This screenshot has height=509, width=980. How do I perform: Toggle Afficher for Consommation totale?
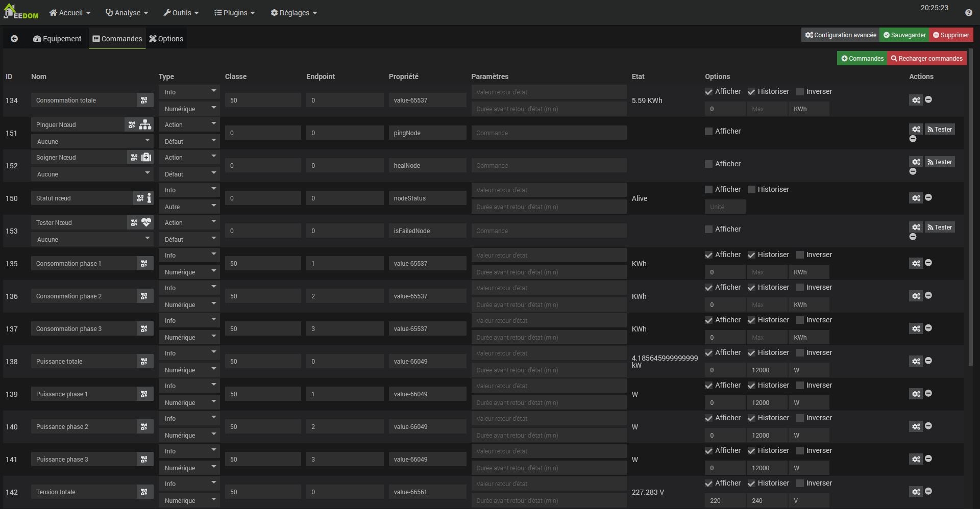tap(708, 92)
